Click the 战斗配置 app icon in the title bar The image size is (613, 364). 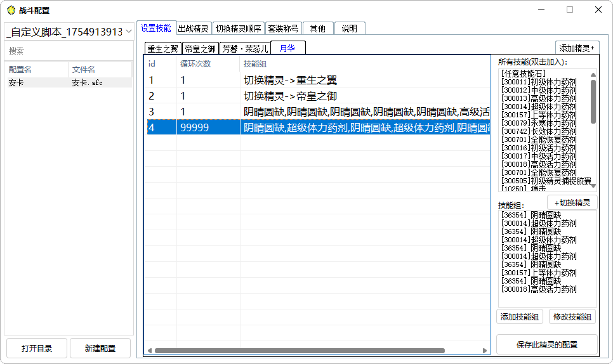(x=11, y=10)
